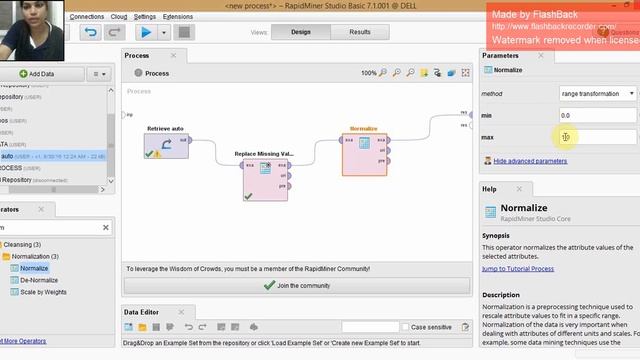
Task: Click the Undo arrow in main toolbar
Action: (90, 32)
